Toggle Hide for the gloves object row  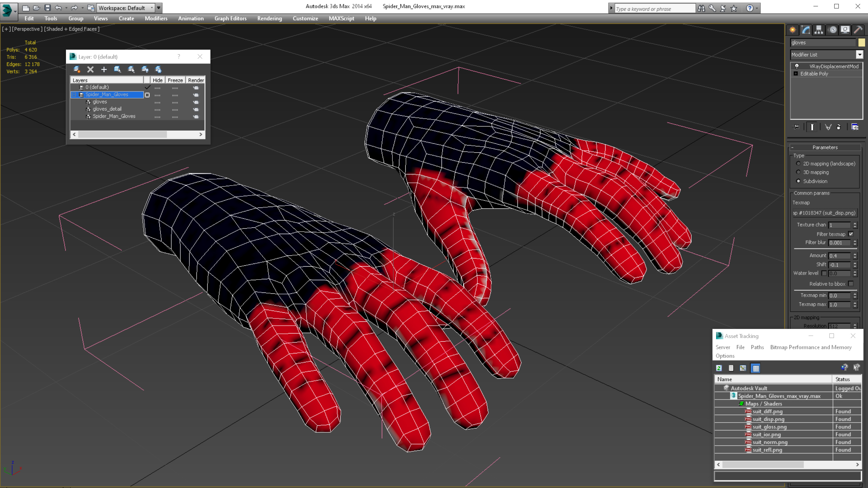[x=157, y=102]
